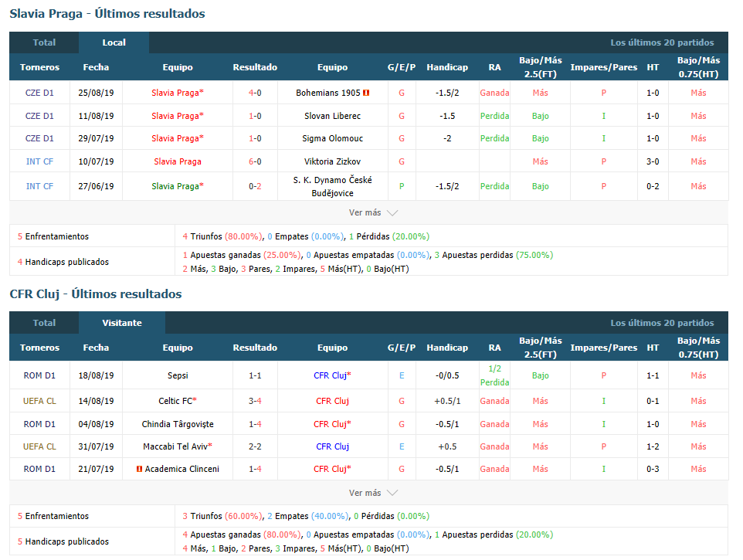743x560 pixels.
Task: Click Fecha column header in CFR Cluj table
Action: click(96, 348)
